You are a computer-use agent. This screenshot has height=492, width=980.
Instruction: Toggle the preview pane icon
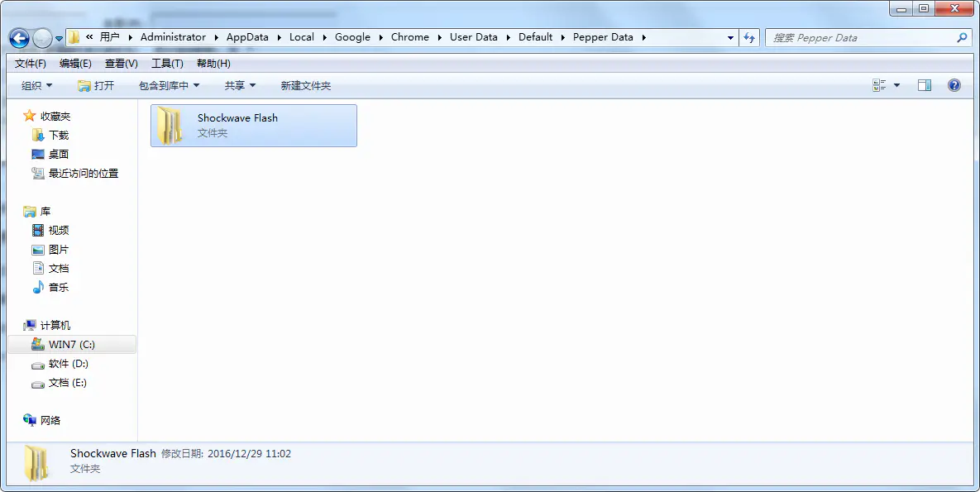tap(925, 85)
